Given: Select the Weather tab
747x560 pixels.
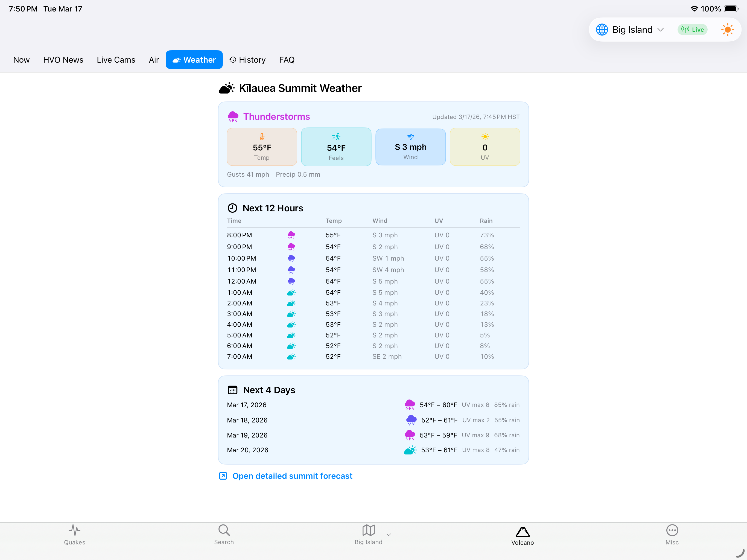Looking at the screenshot, I should (x=194, y=60).
